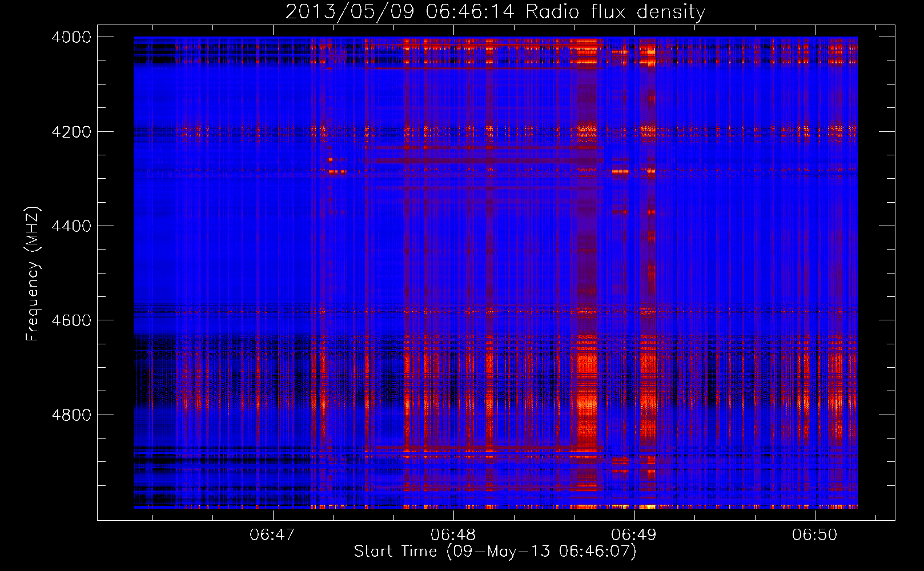The width and height of the screenshot is (924, 571).
Task: Click the 4200 frequency tick label
Action: (x=71, y=132)
